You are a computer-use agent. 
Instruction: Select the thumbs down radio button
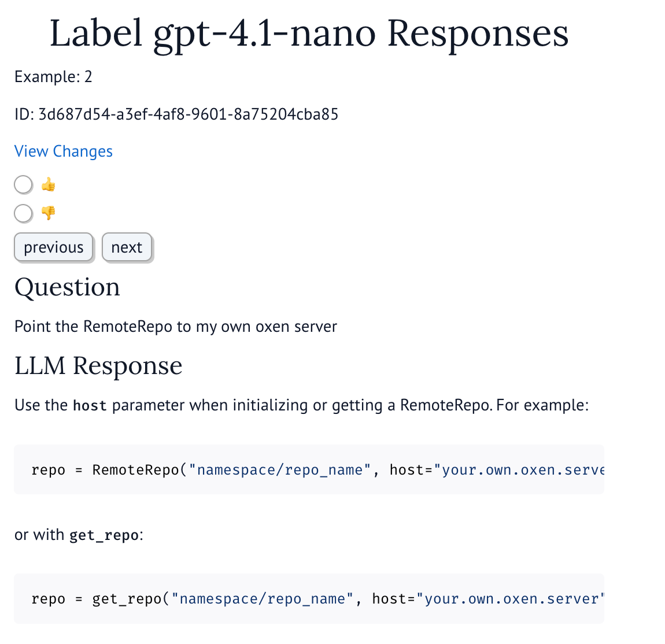click(x=23, y=213)
